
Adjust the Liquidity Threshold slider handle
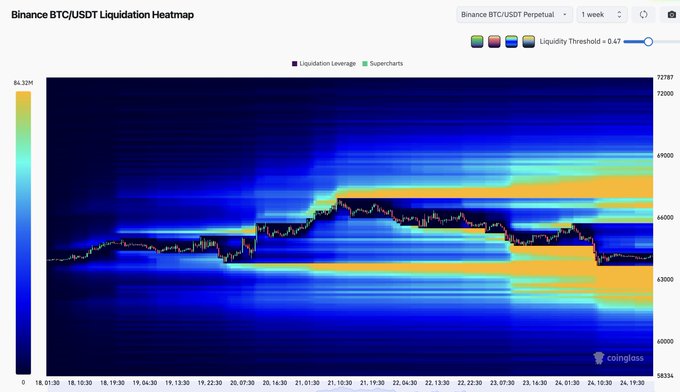tap(648, 42)
